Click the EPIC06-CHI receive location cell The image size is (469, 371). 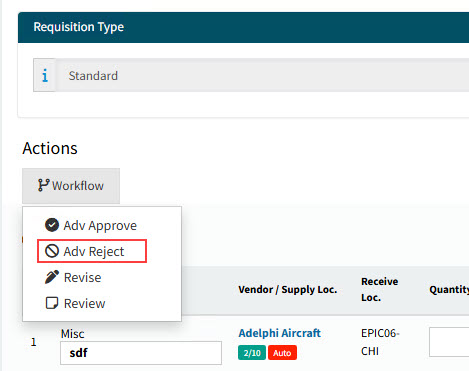point(380,342)
